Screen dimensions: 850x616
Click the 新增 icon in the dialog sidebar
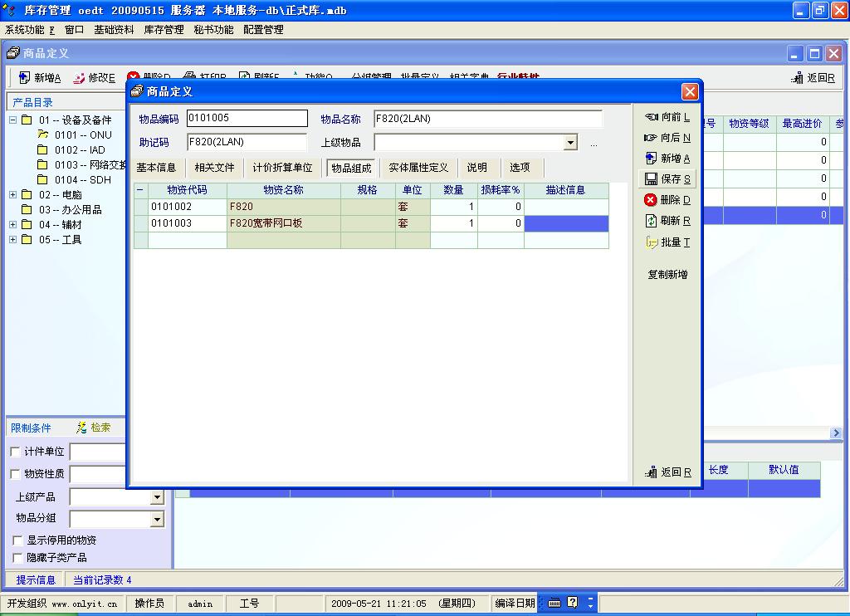tap(651, 159)
